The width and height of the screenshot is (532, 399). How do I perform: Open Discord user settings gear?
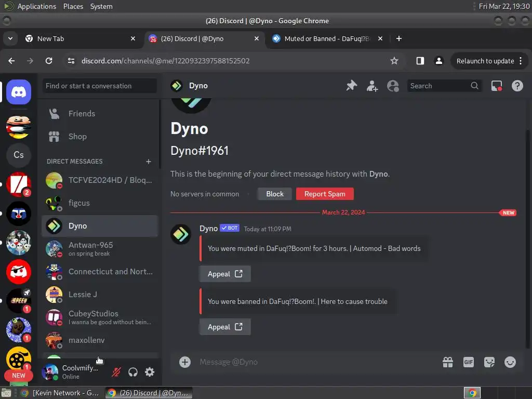150,372
